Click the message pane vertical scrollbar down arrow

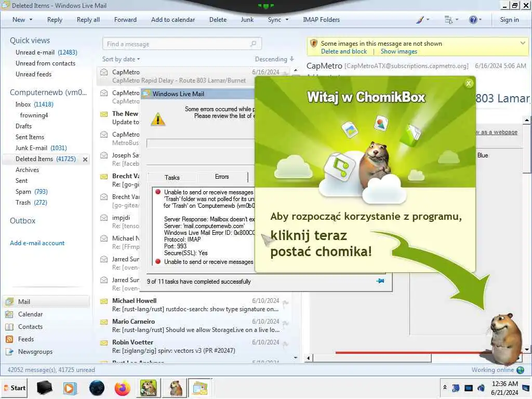(527, 349)
